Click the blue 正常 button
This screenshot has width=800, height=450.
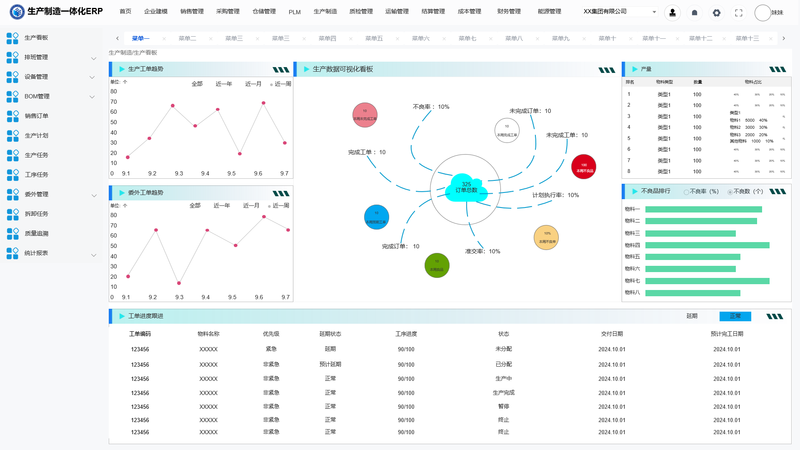tap(735, 316)
